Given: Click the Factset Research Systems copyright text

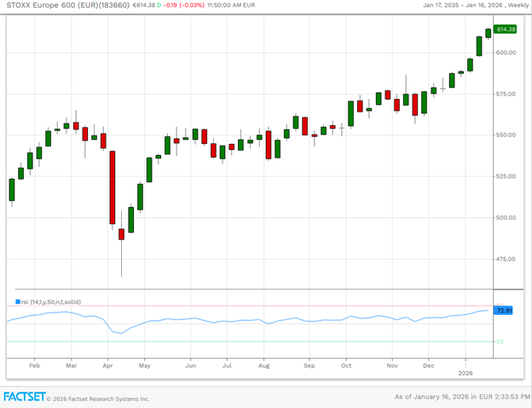Looking at the screenshot, I should click(97, 398).
